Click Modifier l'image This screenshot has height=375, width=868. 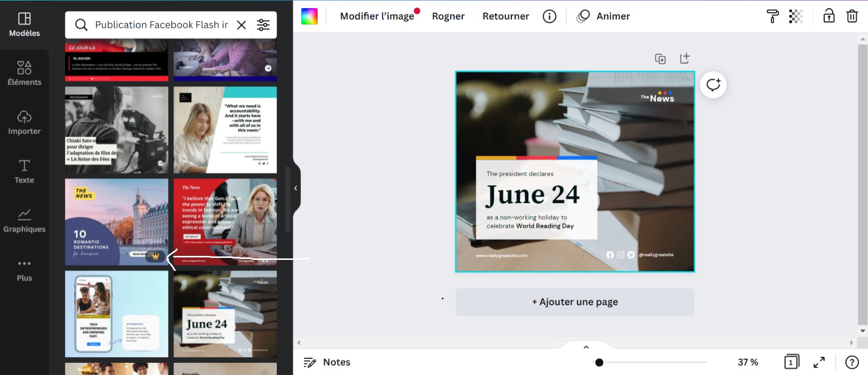[377, 16]
